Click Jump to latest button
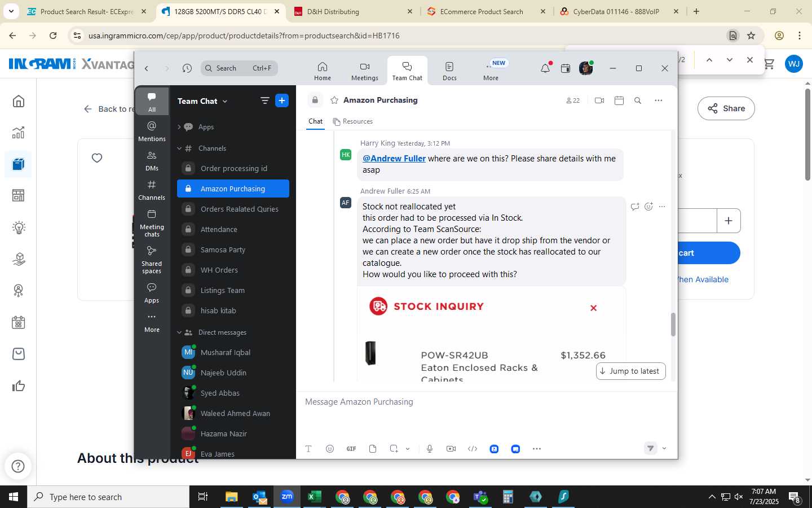 coord(630,371)
